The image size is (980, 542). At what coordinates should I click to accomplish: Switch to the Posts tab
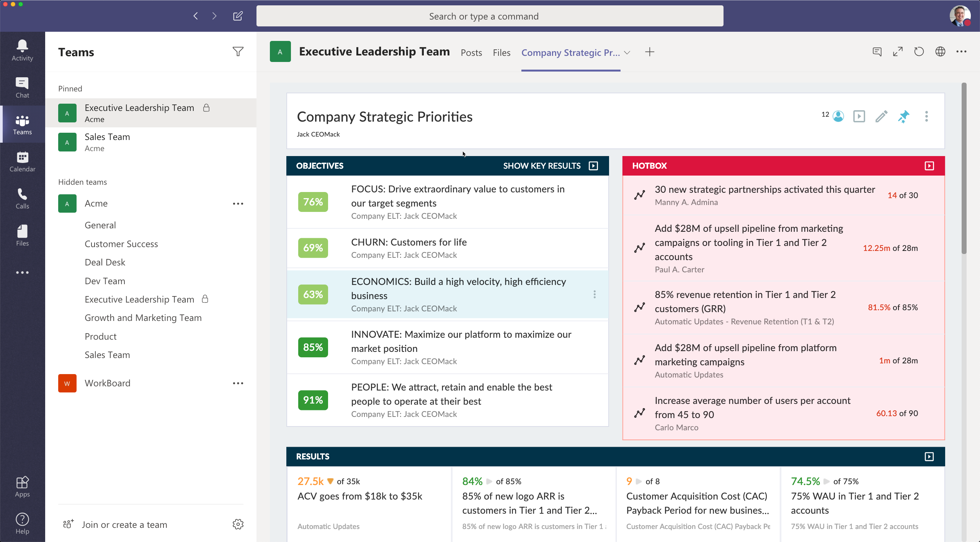tap(471, 53)
